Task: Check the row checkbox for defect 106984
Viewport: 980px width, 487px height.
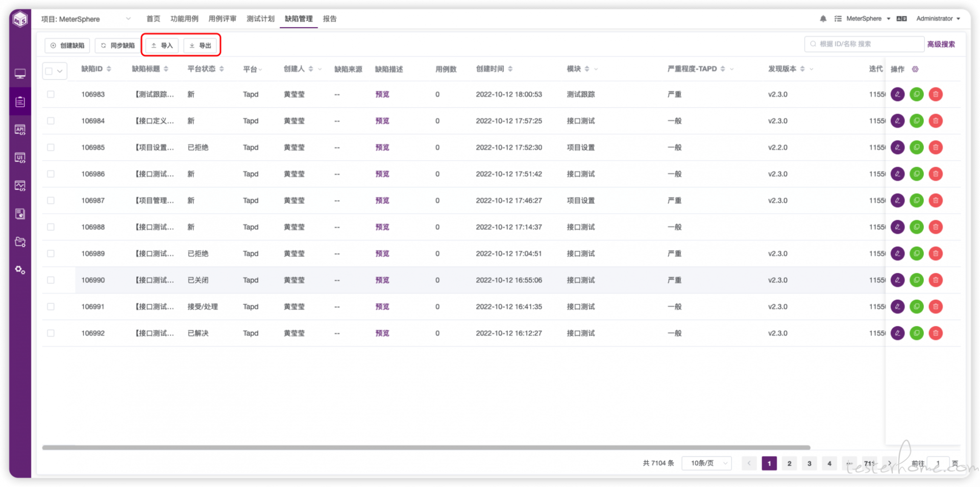Action: pyautogui.click(x=51, y=120)
